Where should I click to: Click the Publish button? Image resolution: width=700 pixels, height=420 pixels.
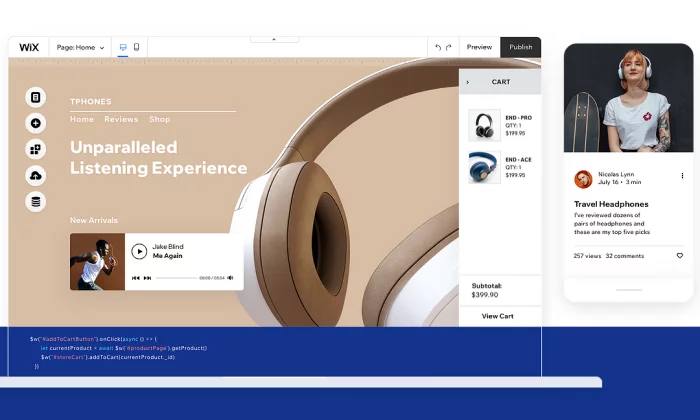point(521,47)
